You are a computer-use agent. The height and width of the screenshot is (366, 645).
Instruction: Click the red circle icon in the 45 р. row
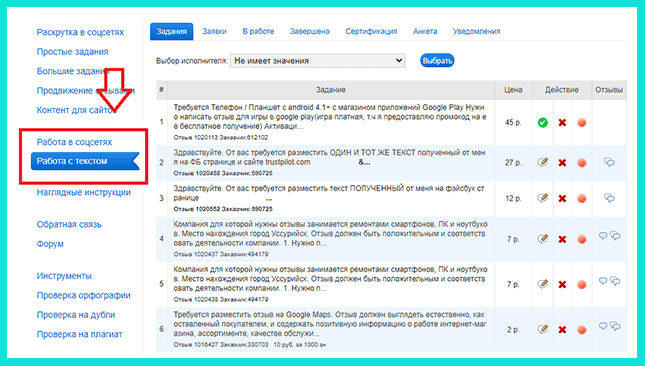(x=582, y=123)
